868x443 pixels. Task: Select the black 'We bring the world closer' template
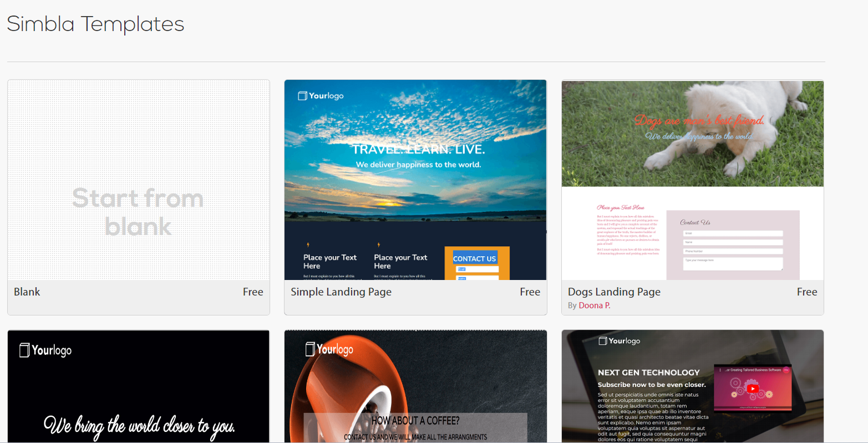[139, 386]
